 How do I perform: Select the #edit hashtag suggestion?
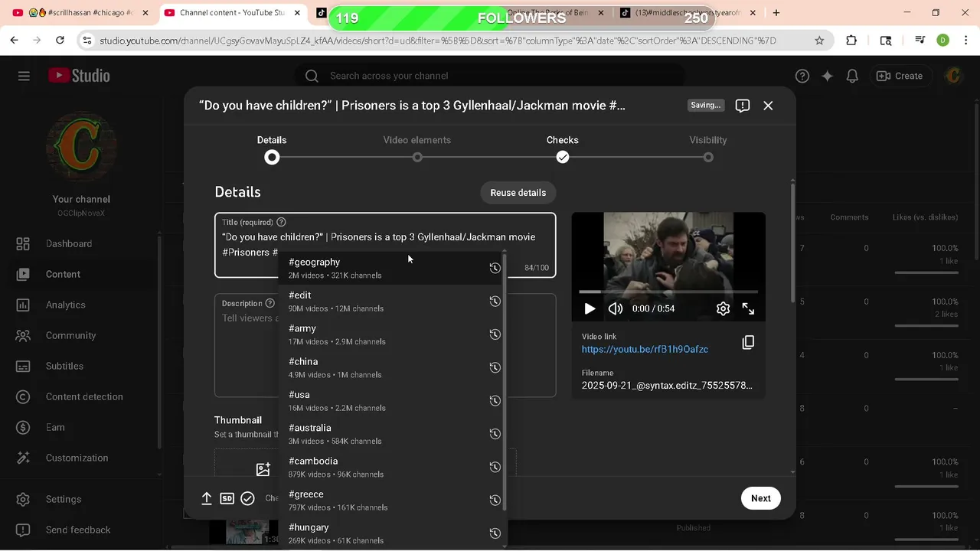coord(391,302)
